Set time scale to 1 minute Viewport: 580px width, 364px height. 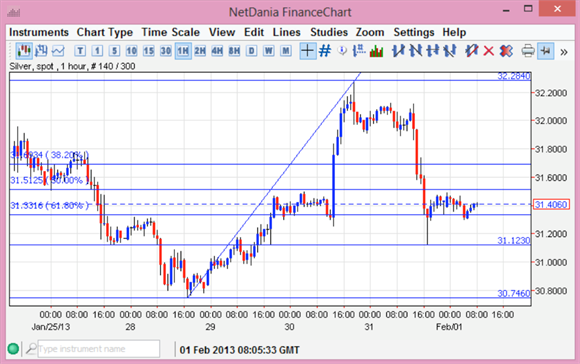[97, 51]
